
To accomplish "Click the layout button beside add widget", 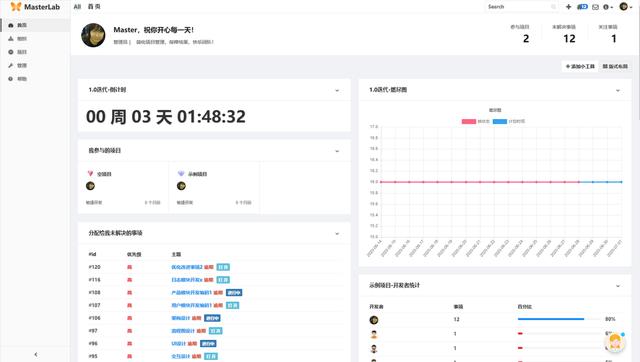I will (615, 66).
